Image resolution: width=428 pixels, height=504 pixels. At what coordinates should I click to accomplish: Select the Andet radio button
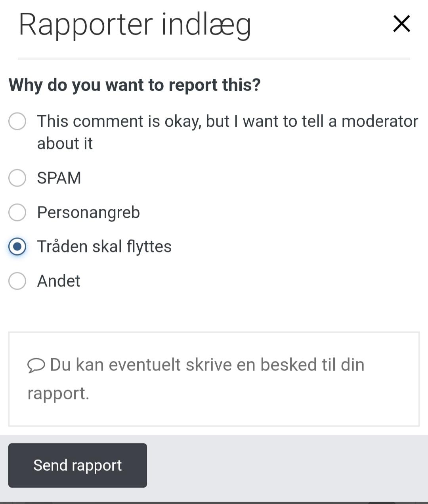17,281
